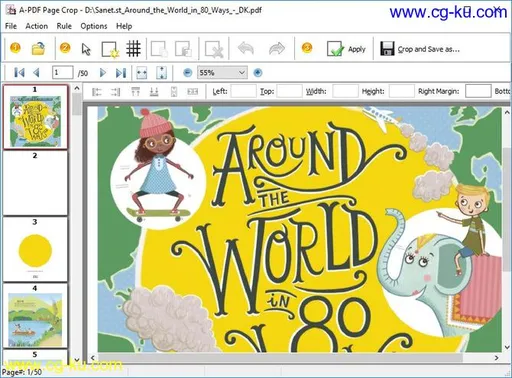The image size is (512, 378).
Task: Open the Rule menu
Action: click(64, 26)
